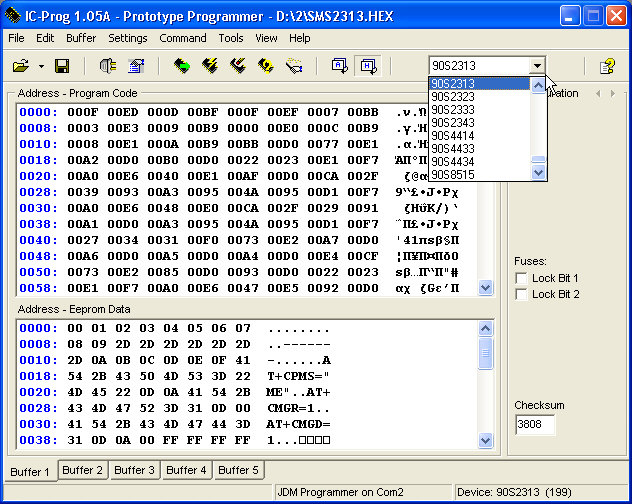Click the IC-Prog chip icon in title bar
The width and height of the screenshot is (632, 504).
(13, 15)
